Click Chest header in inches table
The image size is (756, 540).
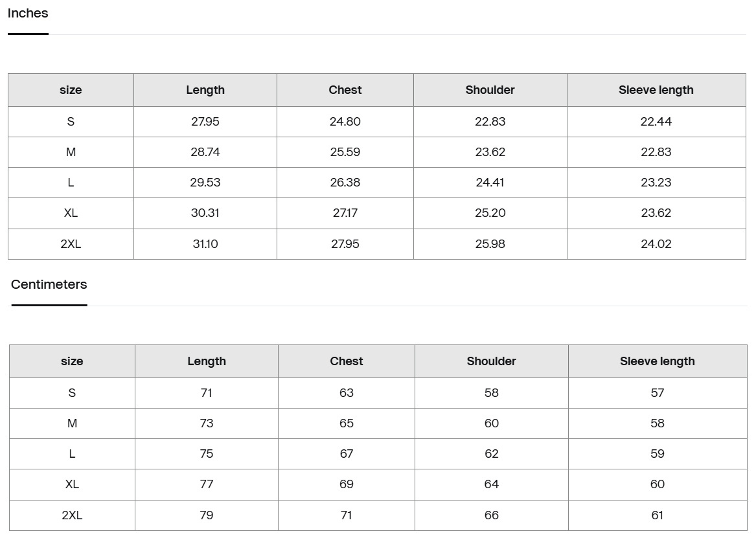pos(345,90)
